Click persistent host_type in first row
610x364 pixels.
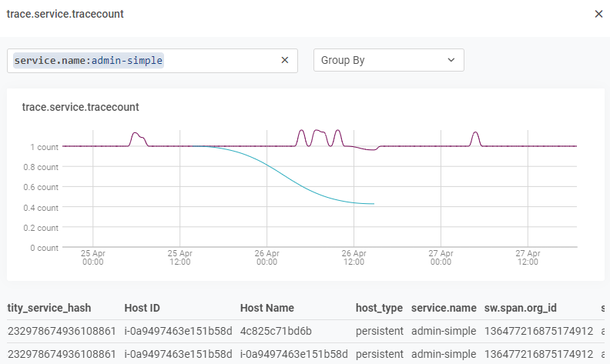point(379,331)
